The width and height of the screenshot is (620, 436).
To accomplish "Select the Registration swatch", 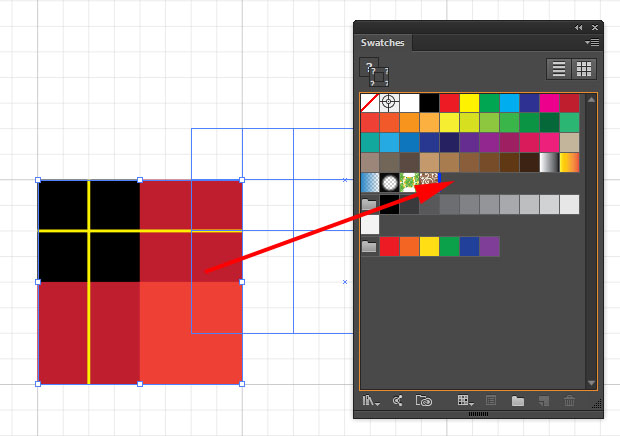I will tap(389, 102).
